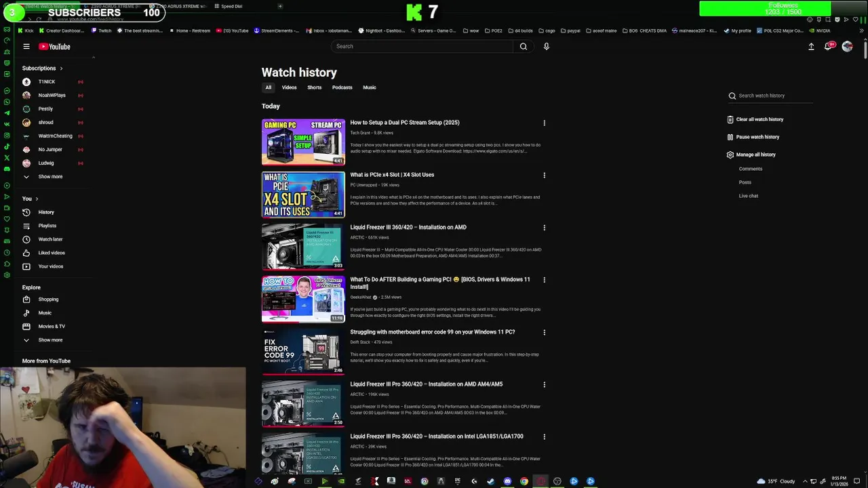
Task: Open options for Liquid Freezer III Pro Intel LGA1851
Action: click(544, 436)
